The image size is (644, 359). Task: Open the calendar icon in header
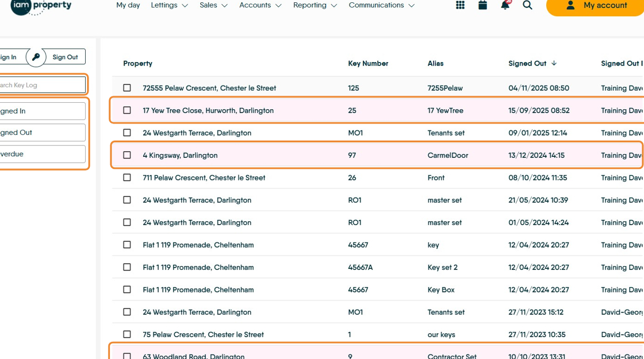click(x=482, y=5)
